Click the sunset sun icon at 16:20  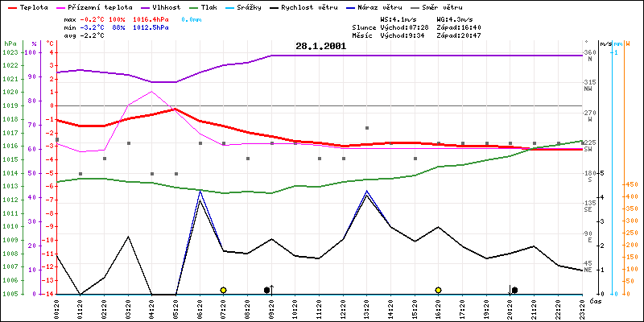point(438,290)
